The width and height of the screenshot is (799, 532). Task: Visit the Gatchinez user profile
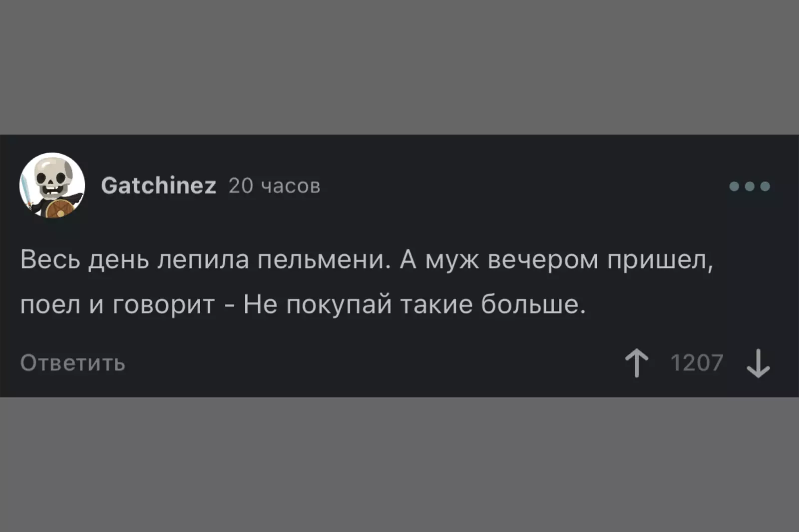click(x=158, y=186)
